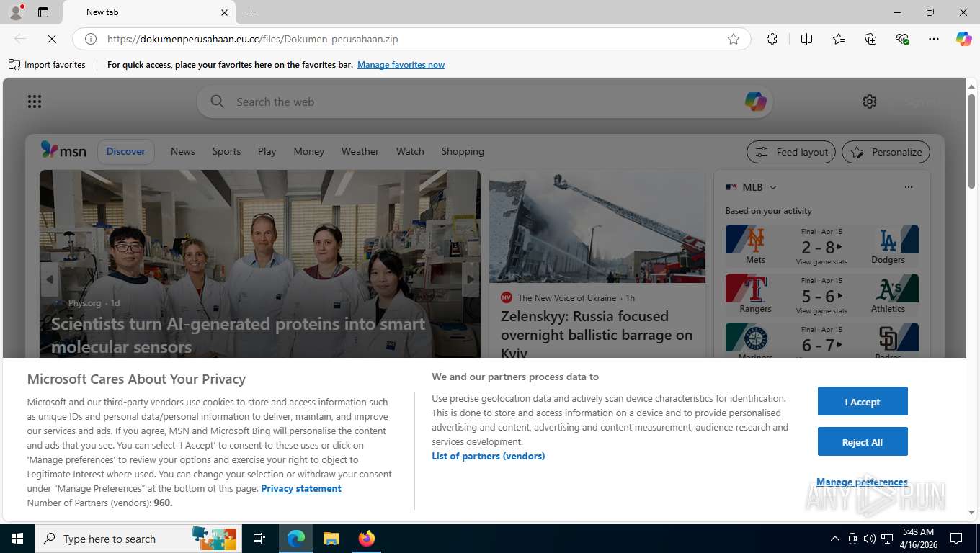
Task: Open Manage preferences link
Action: click(x=862, y=482)
